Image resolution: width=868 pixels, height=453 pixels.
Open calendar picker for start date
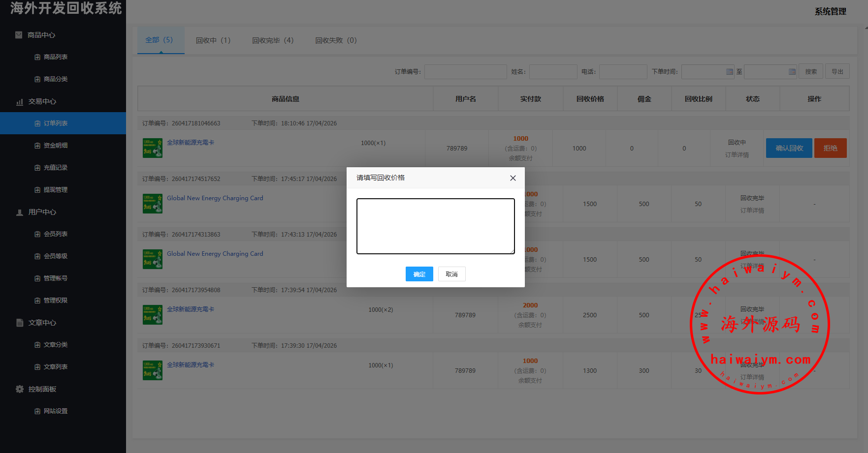pyautogui.click(x=730, y=72)
